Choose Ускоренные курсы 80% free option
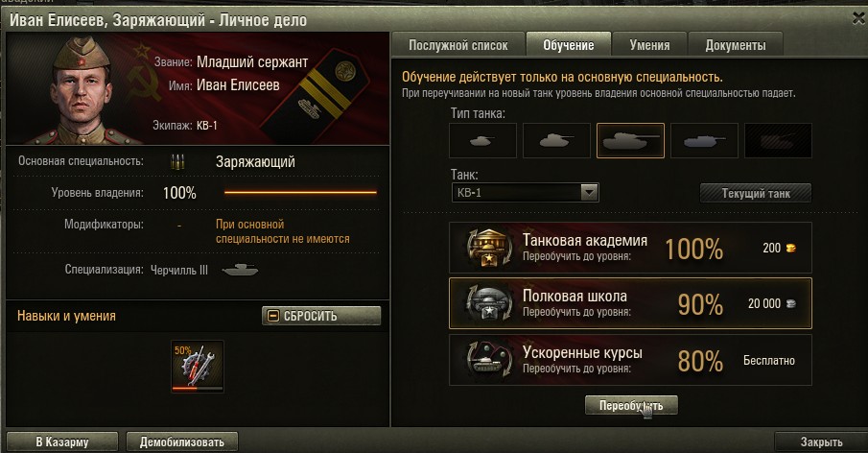 tap(630, 360)
